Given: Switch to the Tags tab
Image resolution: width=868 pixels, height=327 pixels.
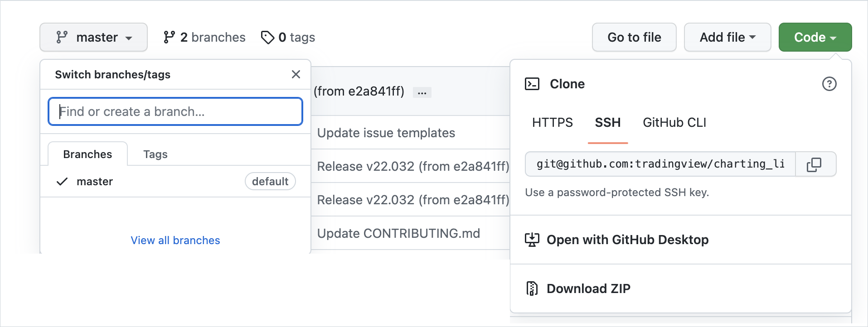Looking at the screenshot, I should click(x=155, y=154).
